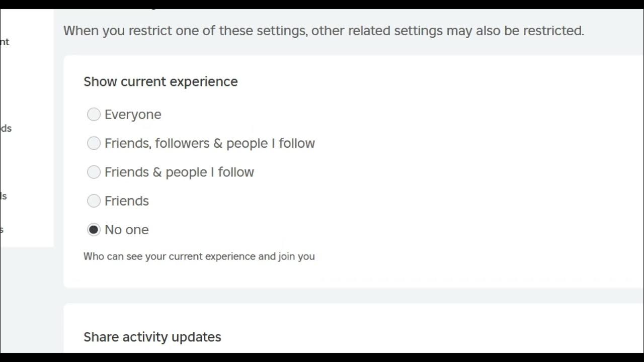Click the "Everyone" option label text
This screenshot has height=362, width=644.
tap(133, 115)
